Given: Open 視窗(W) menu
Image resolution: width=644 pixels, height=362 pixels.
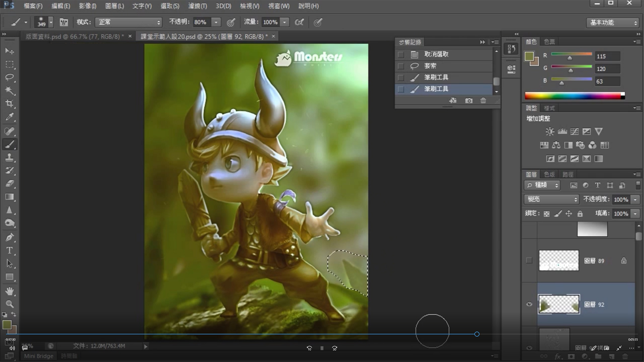Looking at the screenshot, I should pos(279,6).
